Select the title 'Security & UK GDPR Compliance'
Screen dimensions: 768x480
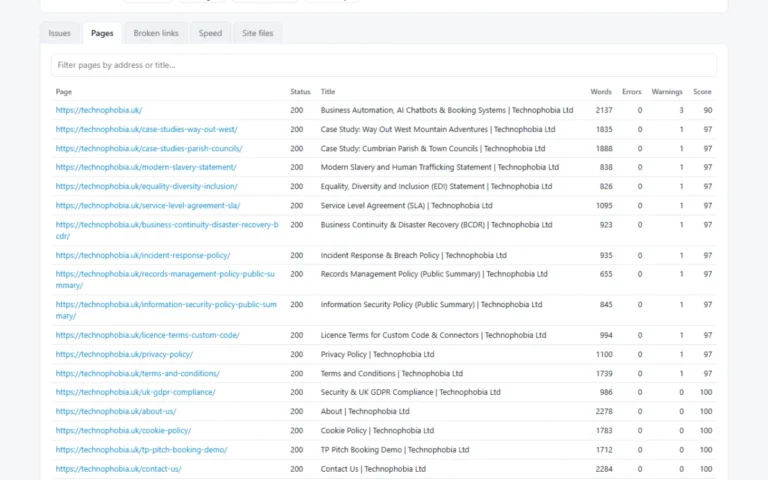click(377, 392)
